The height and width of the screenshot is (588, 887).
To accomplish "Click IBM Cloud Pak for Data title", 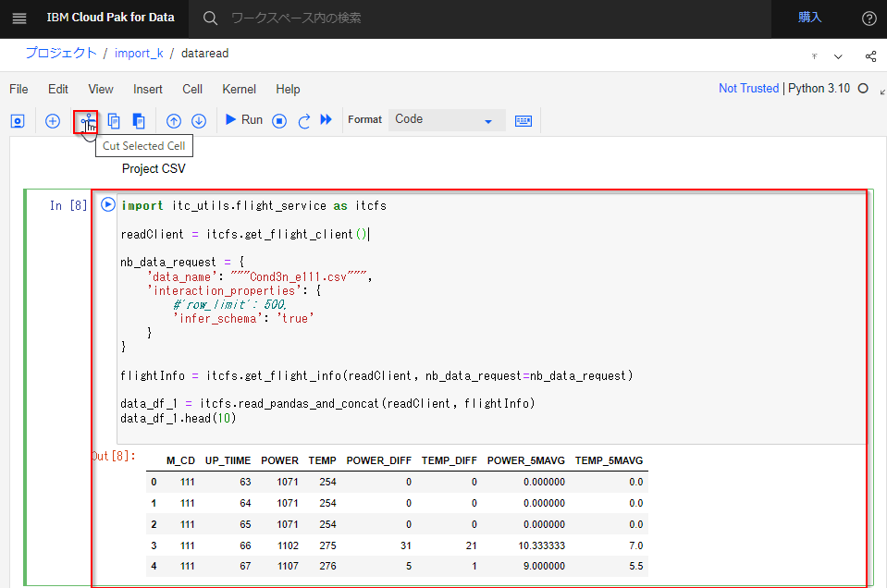I will (x=110, y=18).
